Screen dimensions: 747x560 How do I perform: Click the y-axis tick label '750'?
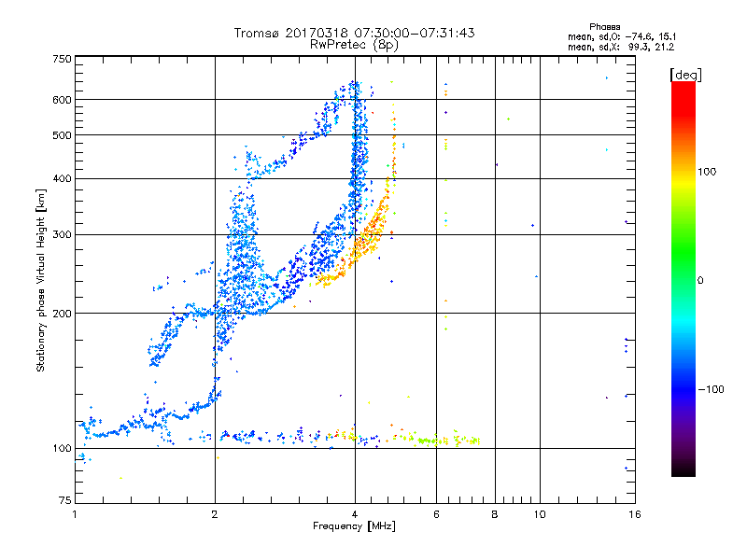click(x=62, y=59)
